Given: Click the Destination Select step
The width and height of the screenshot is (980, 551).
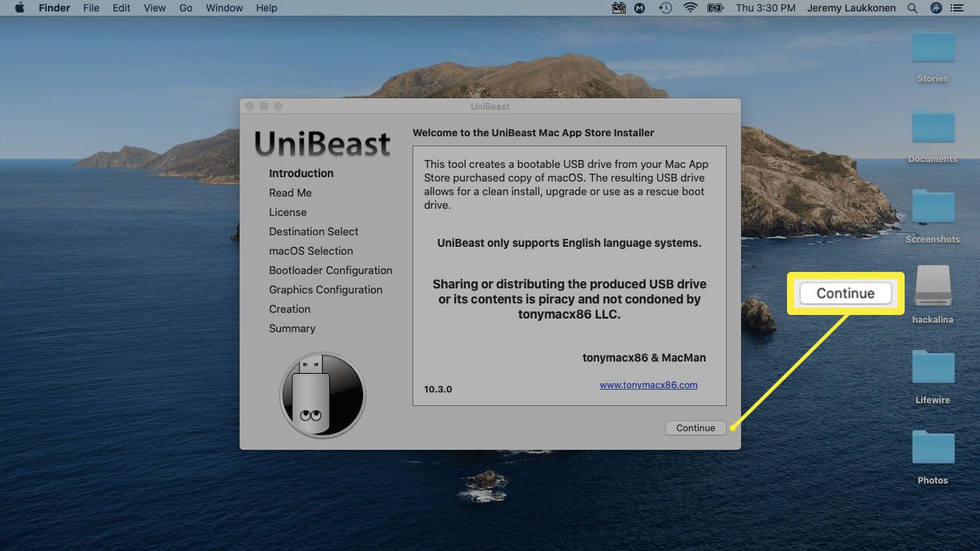Looking at the screenshot, I should pyautogui.click(x=314, y=231).
